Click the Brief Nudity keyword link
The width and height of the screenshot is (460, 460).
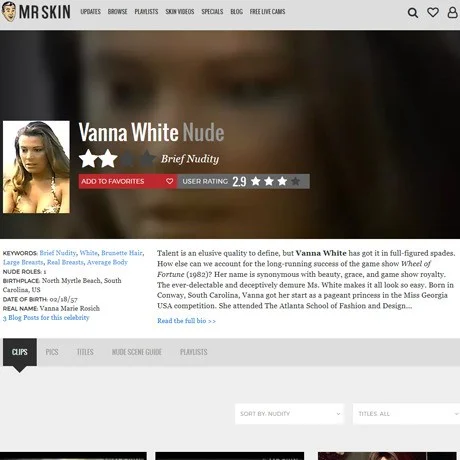pos(58,253)
